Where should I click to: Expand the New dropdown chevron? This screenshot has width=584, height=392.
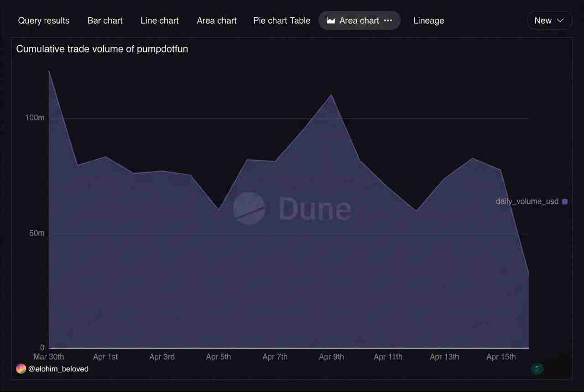pyautogui.click(x=561, y=21)
